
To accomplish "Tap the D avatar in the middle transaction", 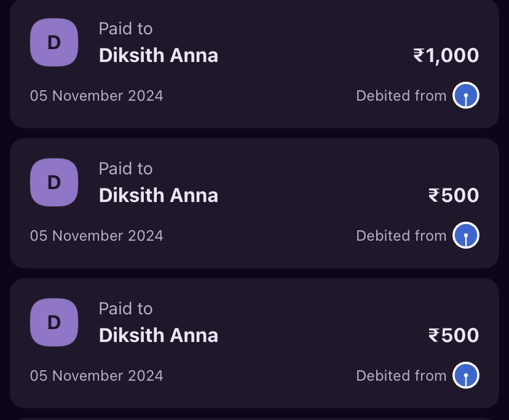I will (54, 182).
